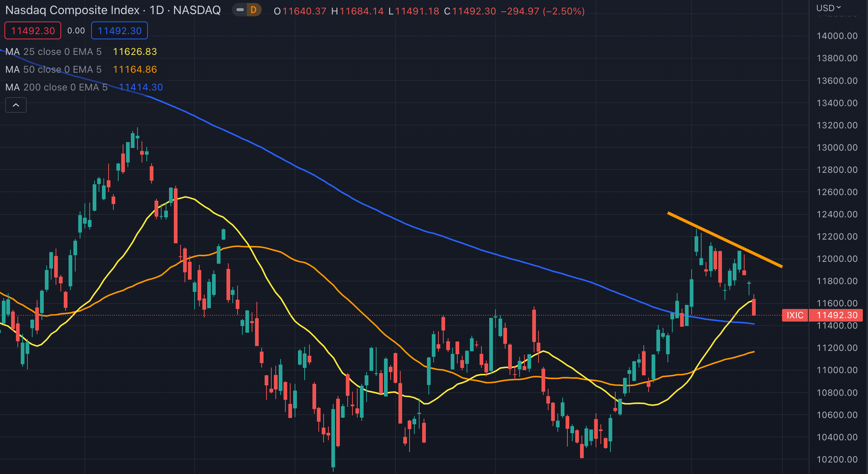The height and width of the screenshot is (474, 868).
Task: Click the delayed data 'D' badge
Action: (x=254, y=10)
